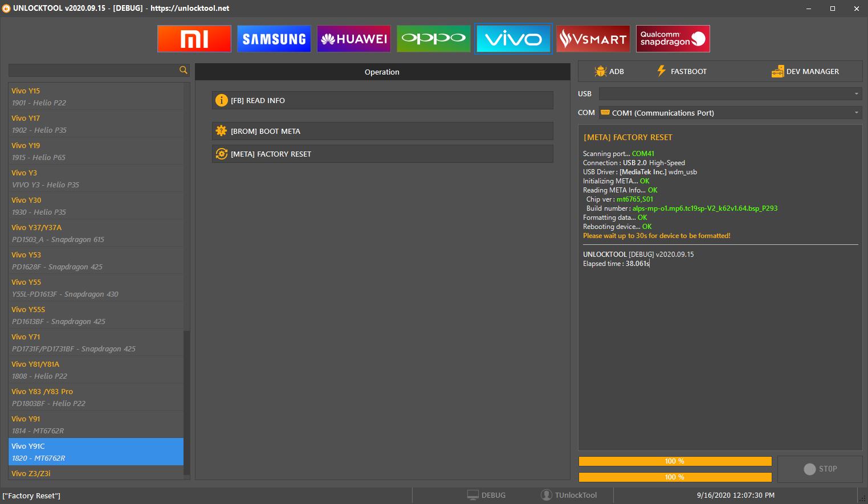Screen dimensions: 868x504
Task: Focus the model search input field
Action: pos(93,70)
